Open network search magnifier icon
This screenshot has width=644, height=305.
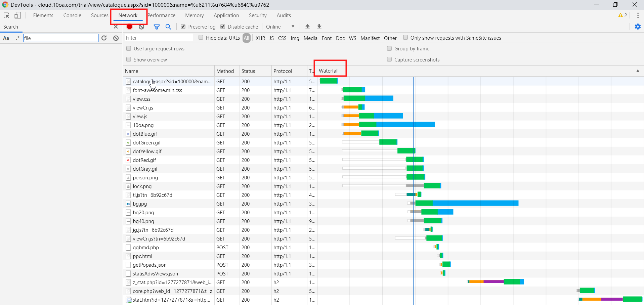pos(168,27)
